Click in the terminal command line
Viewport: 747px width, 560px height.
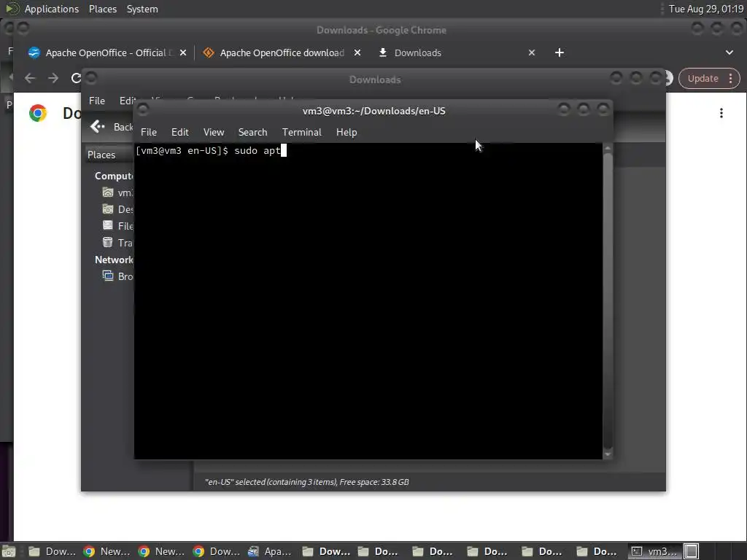pos(211,150)
